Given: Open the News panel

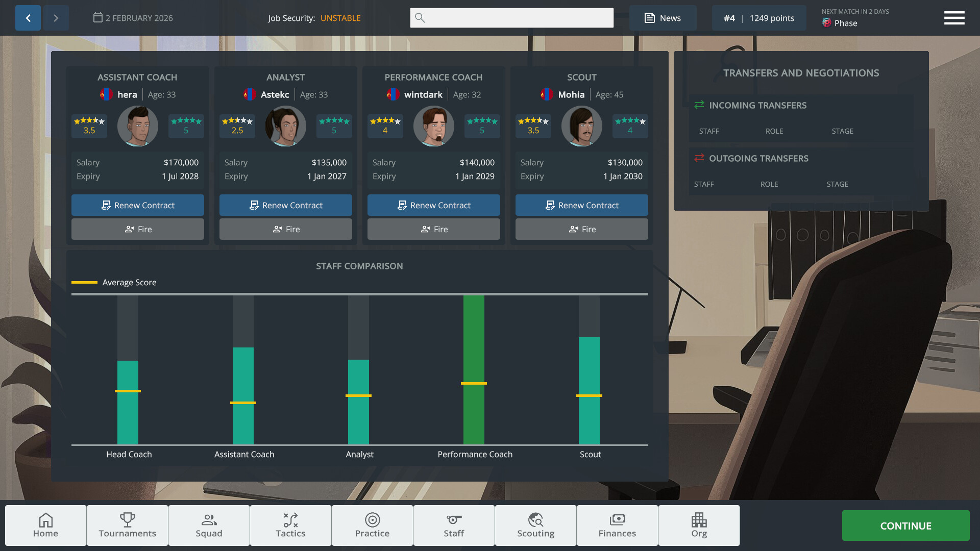Looking at the screenshot, I should click(x=663, y=17).
